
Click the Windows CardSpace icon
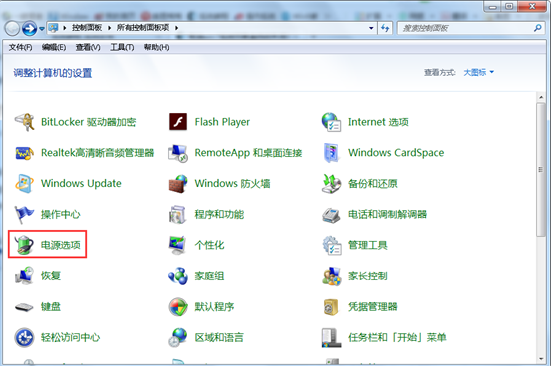[x=331, y=153]
